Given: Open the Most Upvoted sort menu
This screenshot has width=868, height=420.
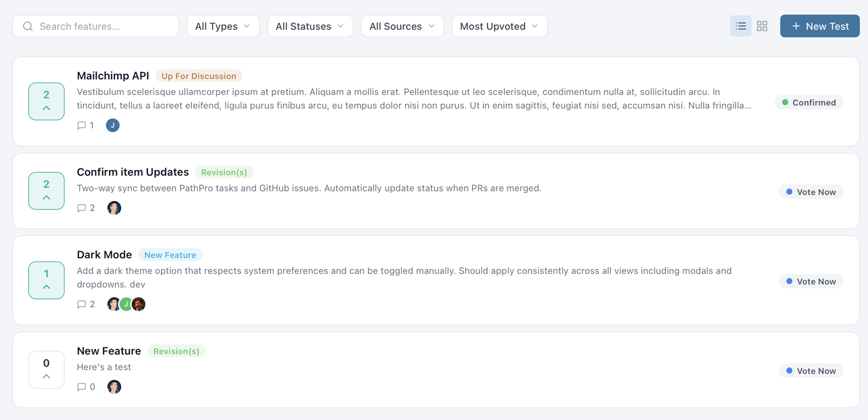Looking at the screenshot, I should click(x=500, y=26).
